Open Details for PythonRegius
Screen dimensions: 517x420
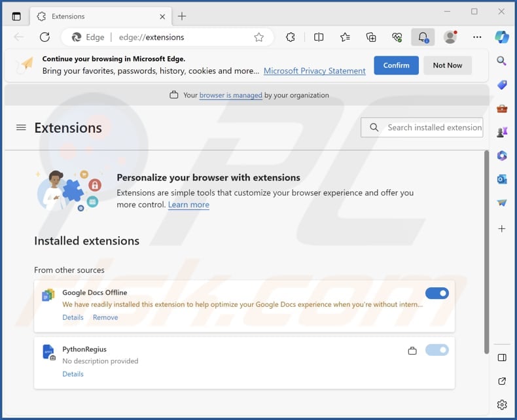point(73,374)
